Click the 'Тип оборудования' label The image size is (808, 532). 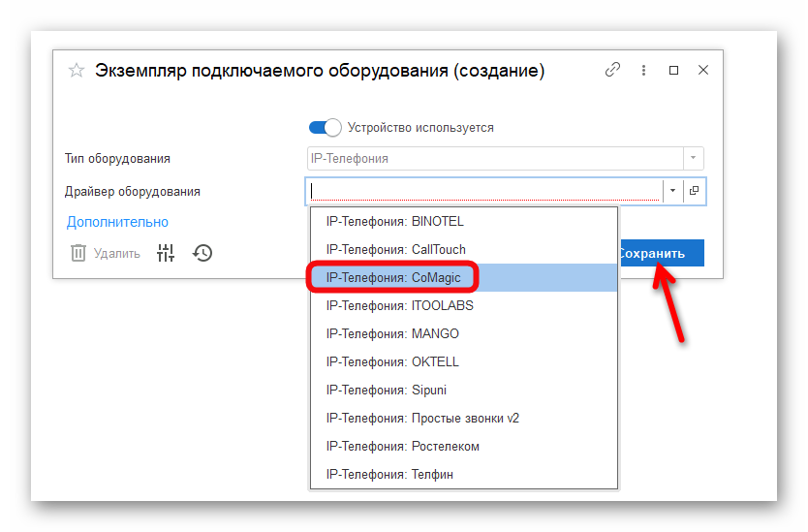(117, 159)
